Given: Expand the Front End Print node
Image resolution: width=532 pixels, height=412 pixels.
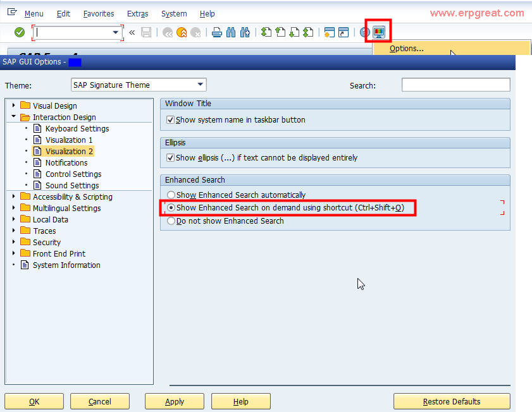Looking at the screenshot, I should point(13,253).
